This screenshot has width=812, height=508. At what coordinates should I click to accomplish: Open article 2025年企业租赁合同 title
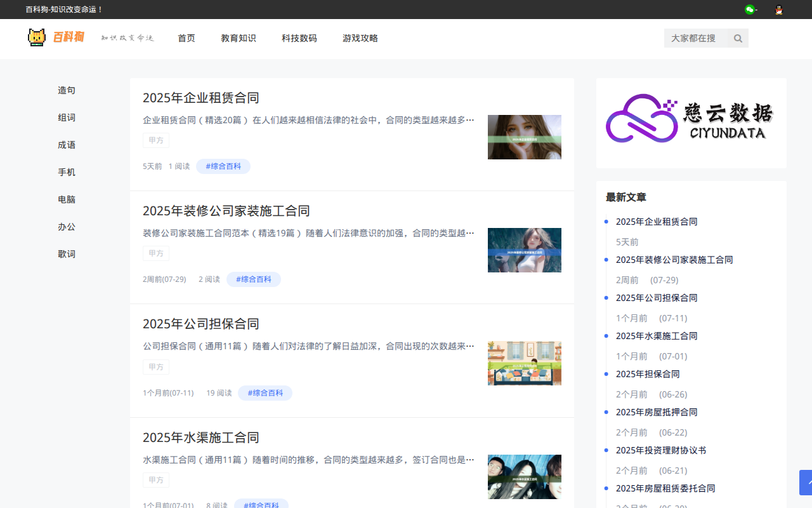tap(201, 98)
